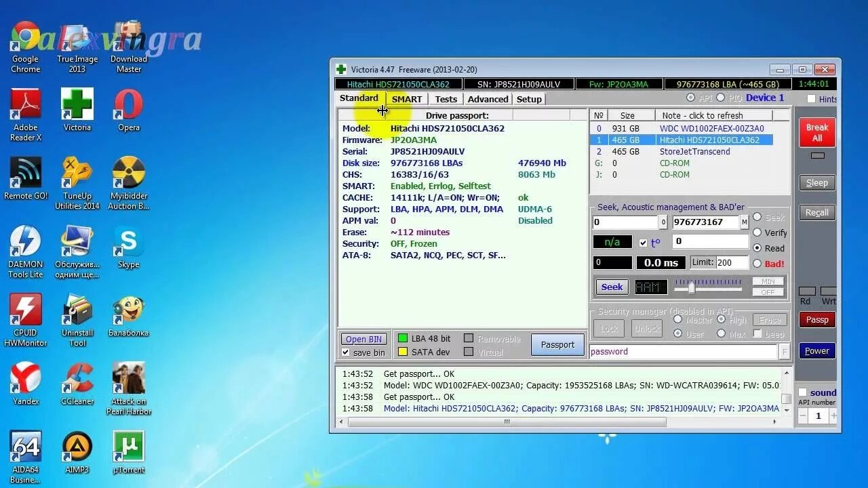868x488 pixels.
Task: Launch Opera browser icon
Action: pyautogui.click(x=129, y=110)
